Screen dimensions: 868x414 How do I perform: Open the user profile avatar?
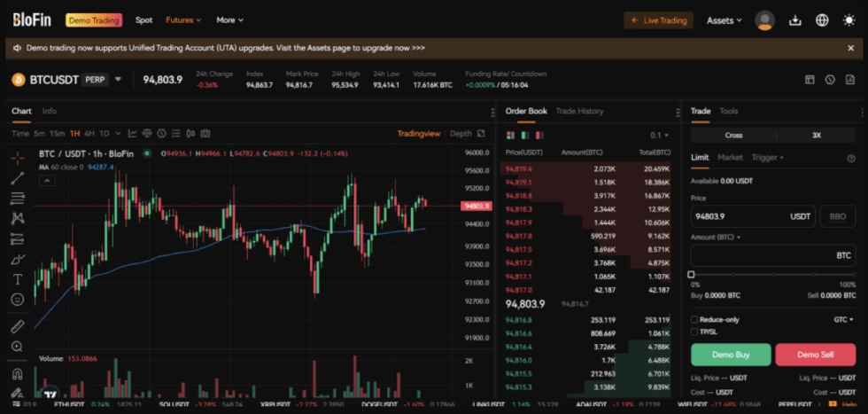pyautogui.click(x=765, y=20)
